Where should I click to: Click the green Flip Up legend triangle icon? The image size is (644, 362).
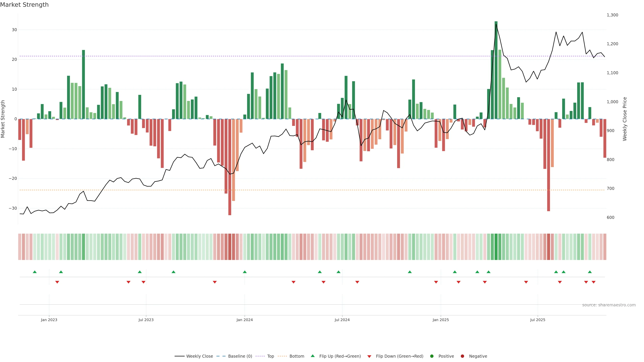[312, 356]
